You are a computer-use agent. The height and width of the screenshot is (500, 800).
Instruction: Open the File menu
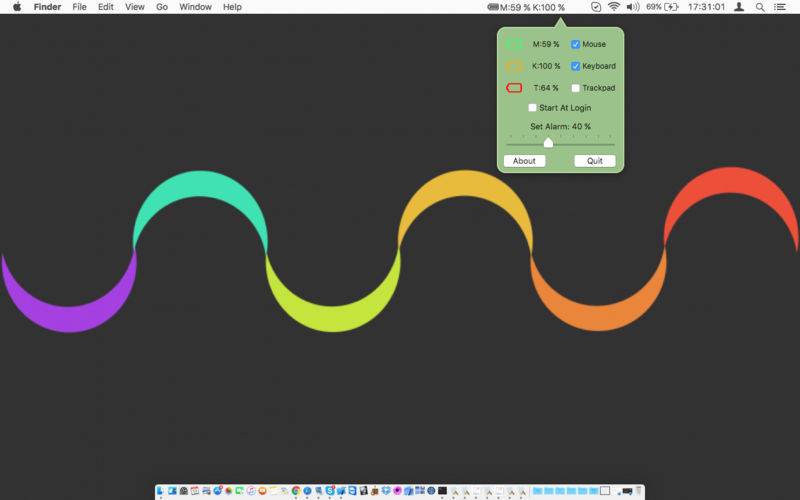coord(79,7)
